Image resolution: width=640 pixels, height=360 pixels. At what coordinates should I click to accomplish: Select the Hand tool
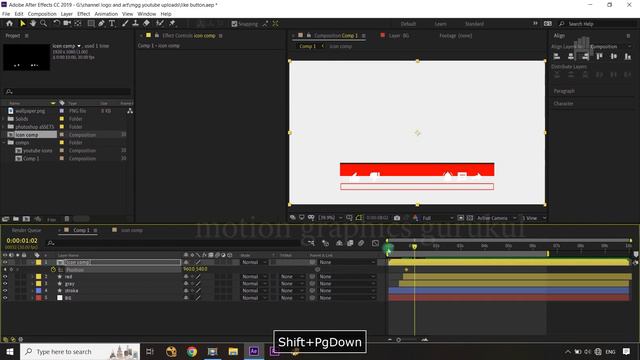pyautogui.click(x=33, y=24)
